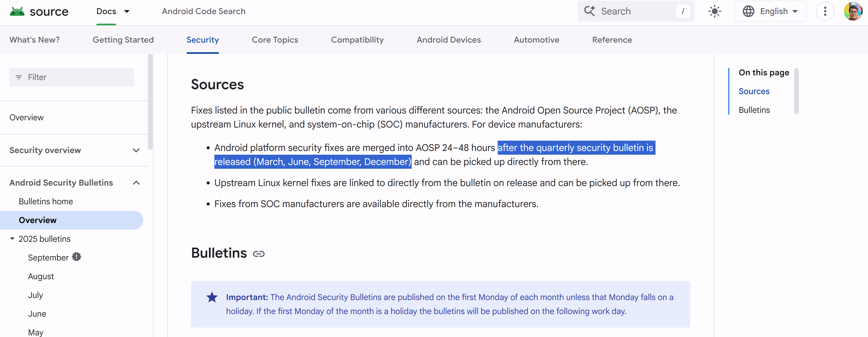The width and height of the screenshot is (868, 337).
Task: Jump to Bulletins in On this page
Action: 754,110
